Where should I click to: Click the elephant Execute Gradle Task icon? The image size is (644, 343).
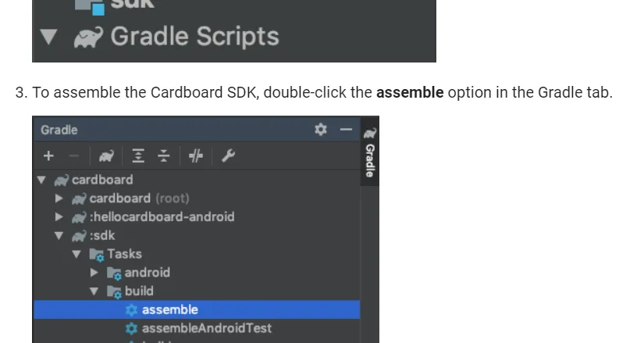105,156
